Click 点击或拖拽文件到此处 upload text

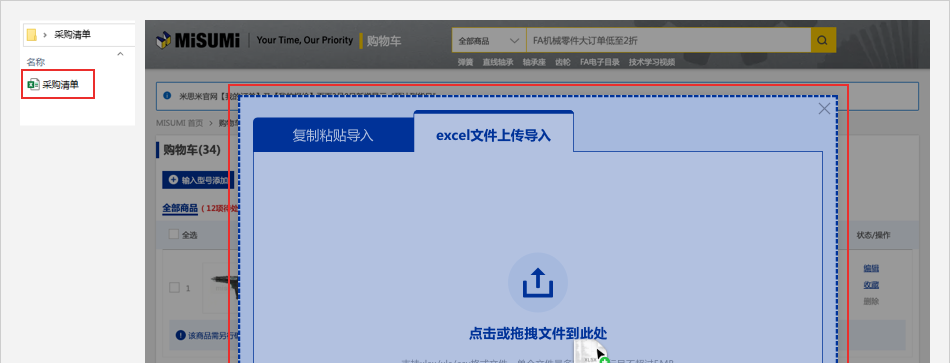538,333
